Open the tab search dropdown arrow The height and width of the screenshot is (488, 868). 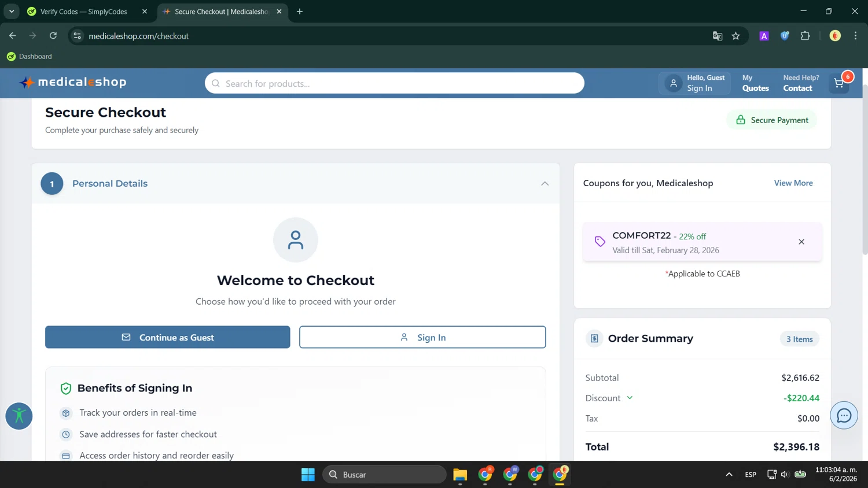coord(12,12)
